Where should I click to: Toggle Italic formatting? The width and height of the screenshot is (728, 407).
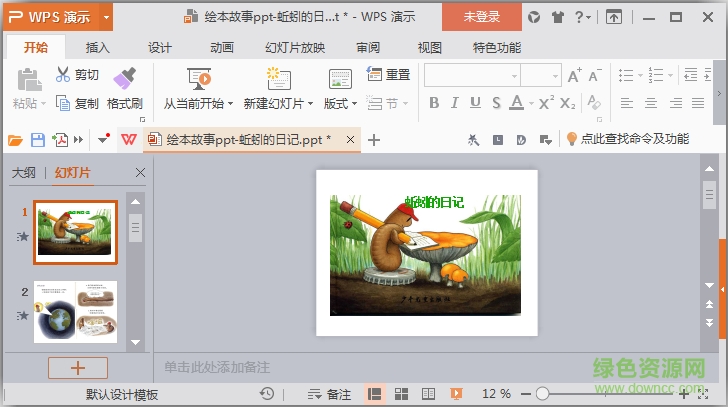pos(455,103)
